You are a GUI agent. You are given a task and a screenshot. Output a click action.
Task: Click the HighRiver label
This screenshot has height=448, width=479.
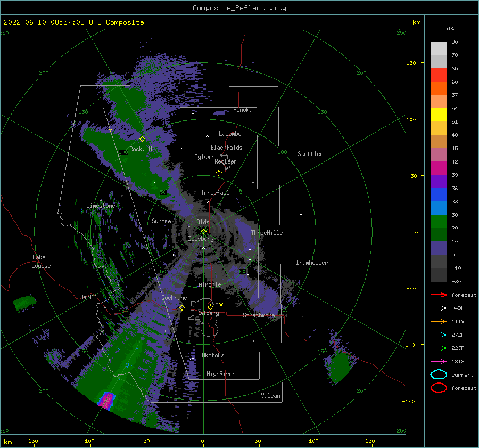[221, 374]
